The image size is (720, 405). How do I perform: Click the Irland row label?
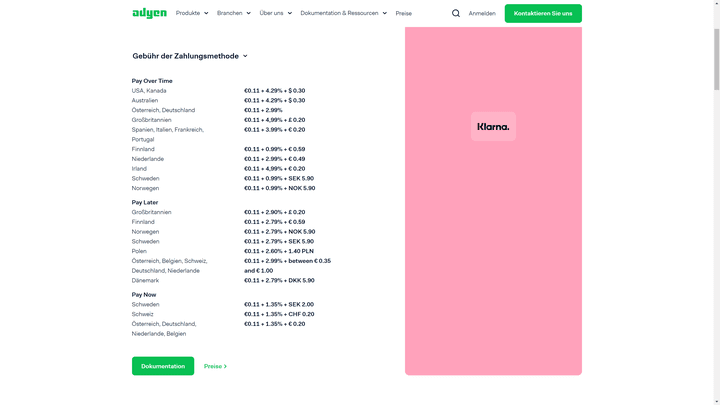point(139,169)
